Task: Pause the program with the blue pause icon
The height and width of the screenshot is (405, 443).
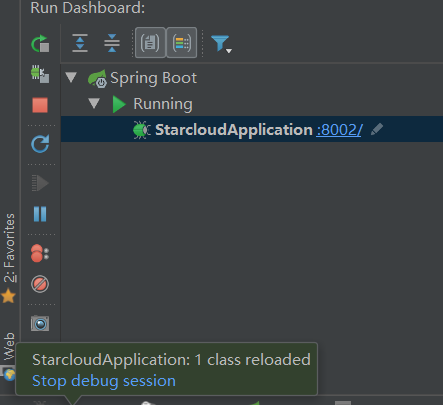Action: tap(40, 214)
